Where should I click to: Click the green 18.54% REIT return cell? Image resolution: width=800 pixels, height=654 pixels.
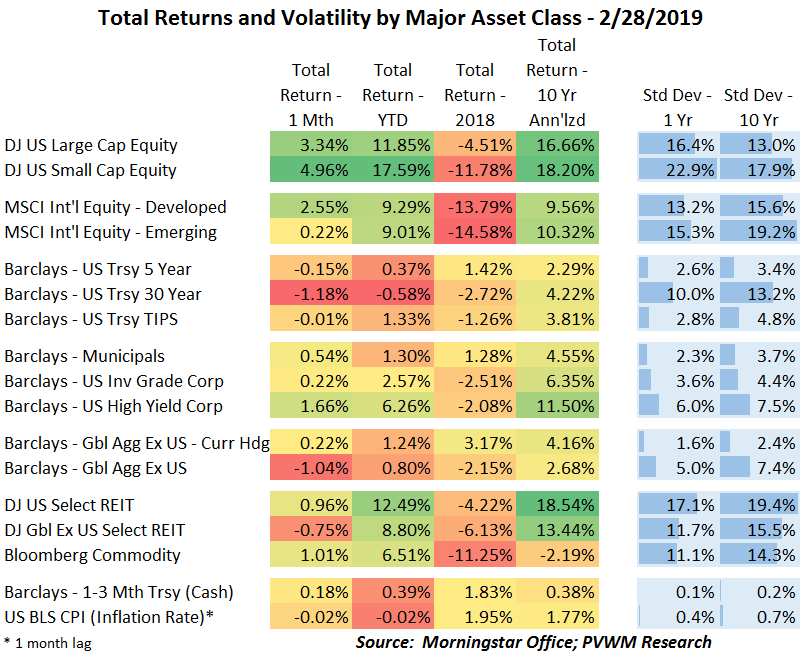pos(557,505)
